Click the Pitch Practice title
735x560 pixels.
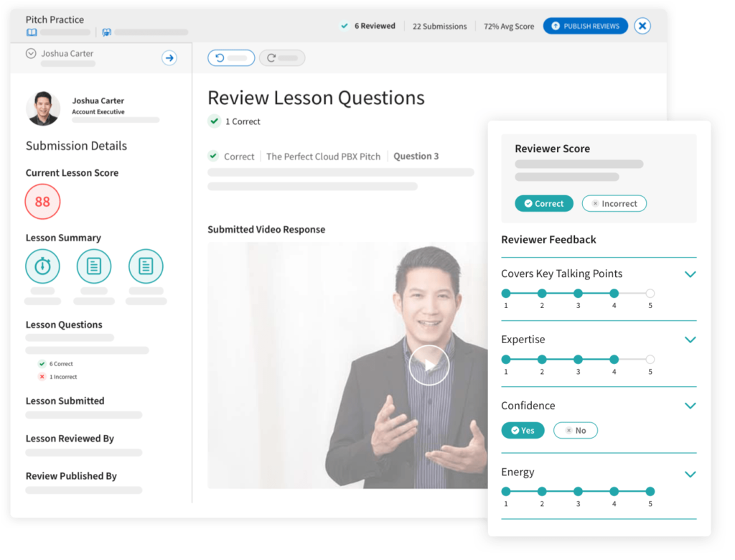55,19
